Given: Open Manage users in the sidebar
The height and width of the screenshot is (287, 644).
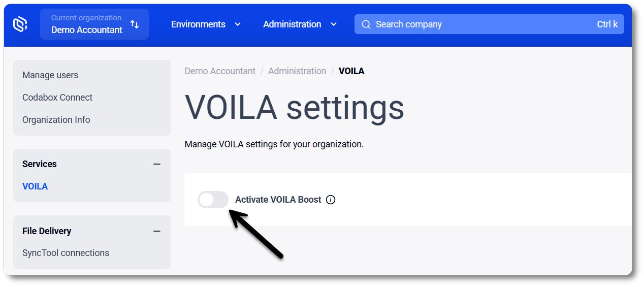Looking at the screenshot, I should [x=50, y=75].
